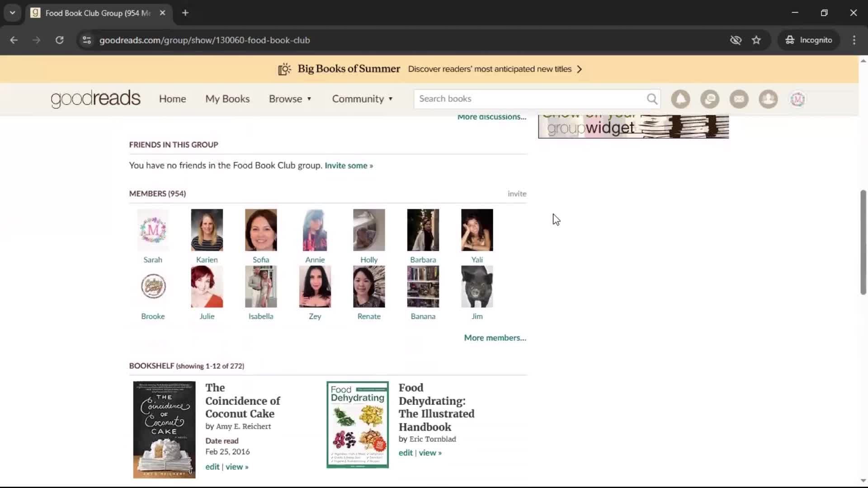Open Brooke's member avatar
Viewport: 868px width, 488px height.
coord(153,286)
